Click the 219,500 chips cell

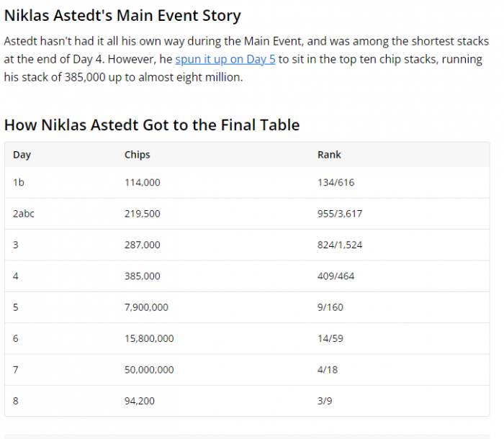(x=143, y=214)
